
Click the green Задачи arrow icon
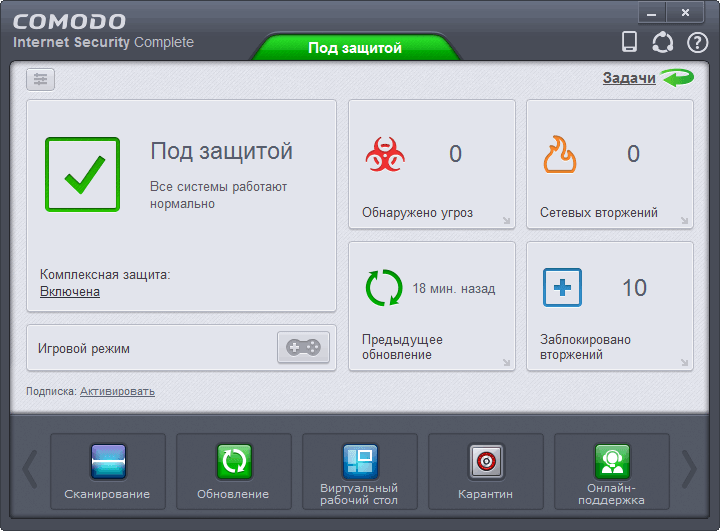677,78
